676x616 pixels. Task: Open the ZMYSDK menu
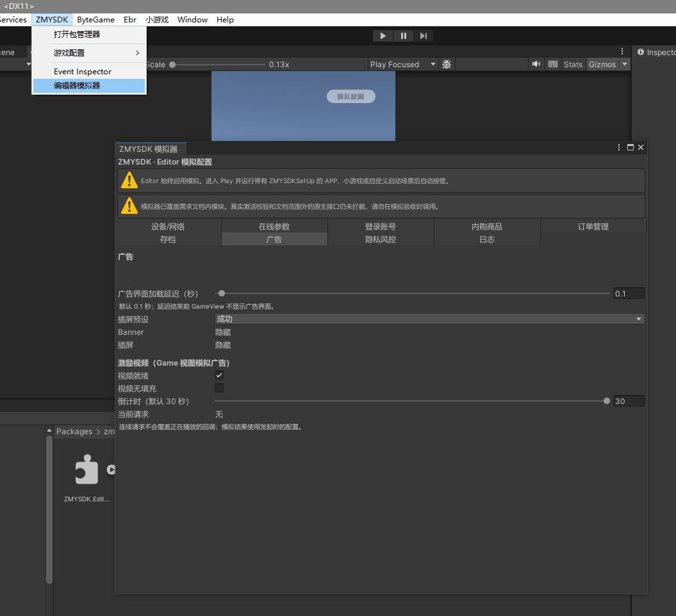[52, 19]
